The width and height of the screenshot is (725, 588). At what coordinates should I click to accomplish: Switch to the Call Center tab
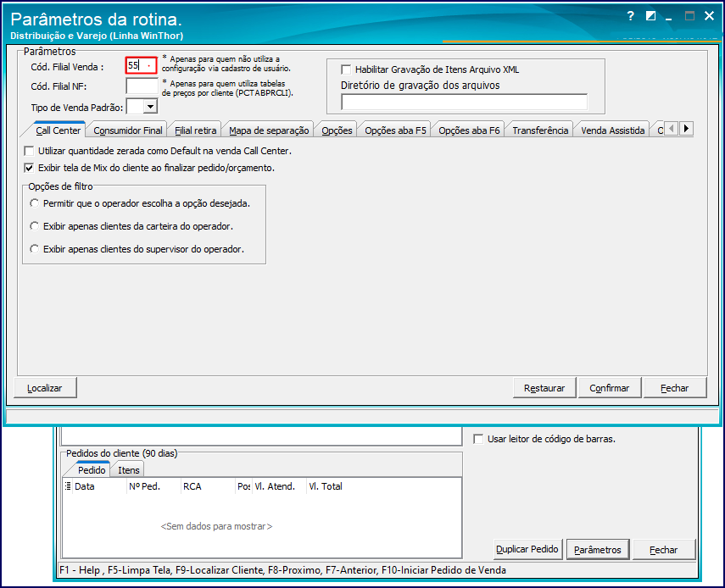59,130
